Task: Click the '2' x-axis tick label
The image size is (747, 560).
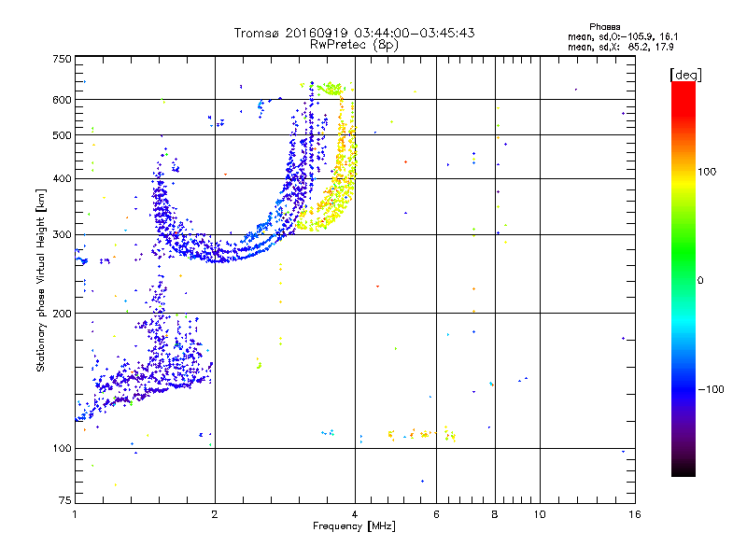Action: [215, 514]
